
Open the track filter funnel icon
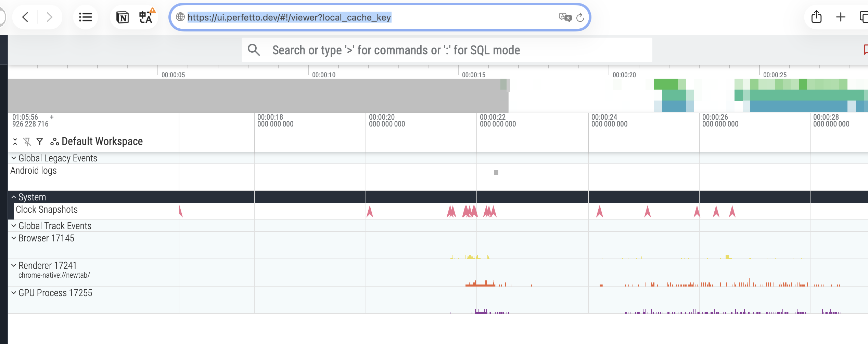[x=40, y=142]
